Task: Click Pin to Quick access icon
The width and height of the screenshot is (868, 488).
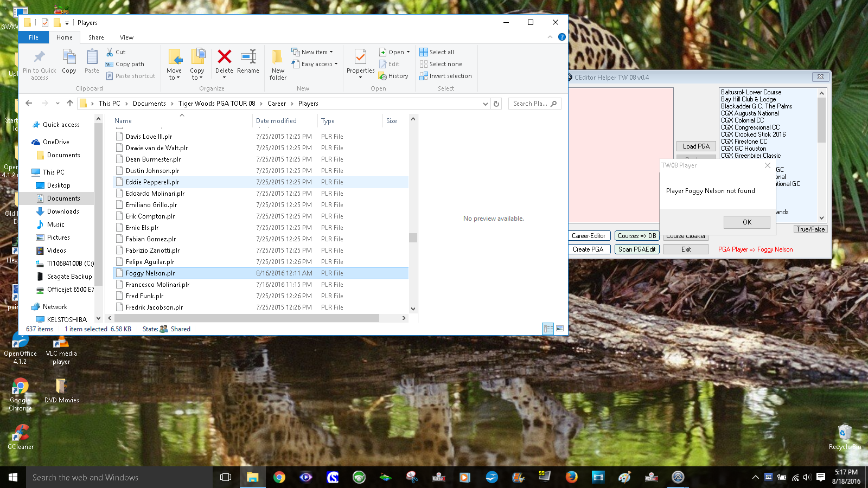Action: coord(39,57)
